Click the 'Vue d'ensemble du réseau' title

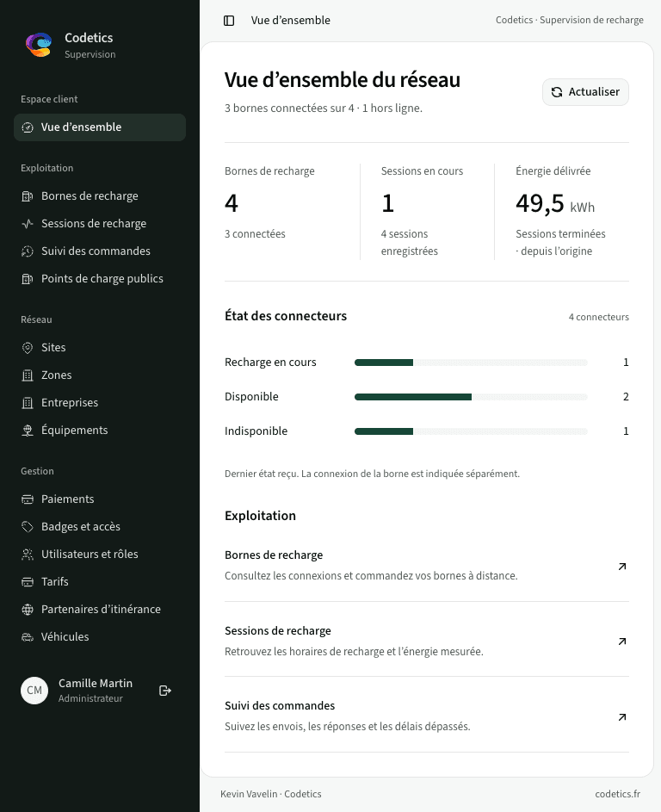[x=343, y=80]
